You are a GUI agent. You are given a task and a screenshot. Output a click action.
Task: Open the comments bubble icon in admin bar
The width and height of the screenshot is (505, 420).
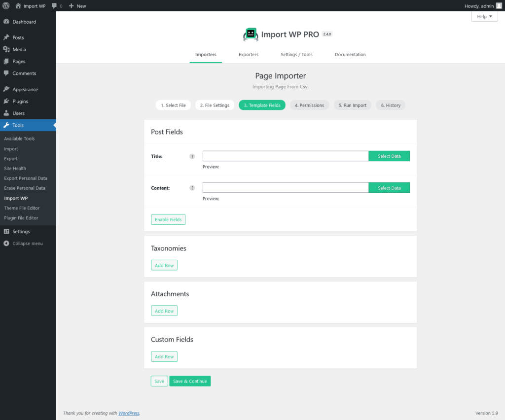pyautogui.click(x=54, y=6)
